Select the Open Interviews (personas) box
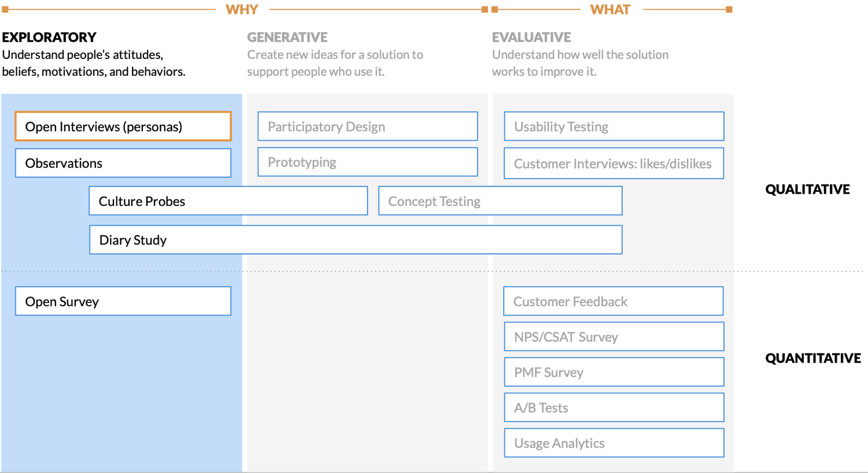This screenshot has height=473, width=868. 123,127
